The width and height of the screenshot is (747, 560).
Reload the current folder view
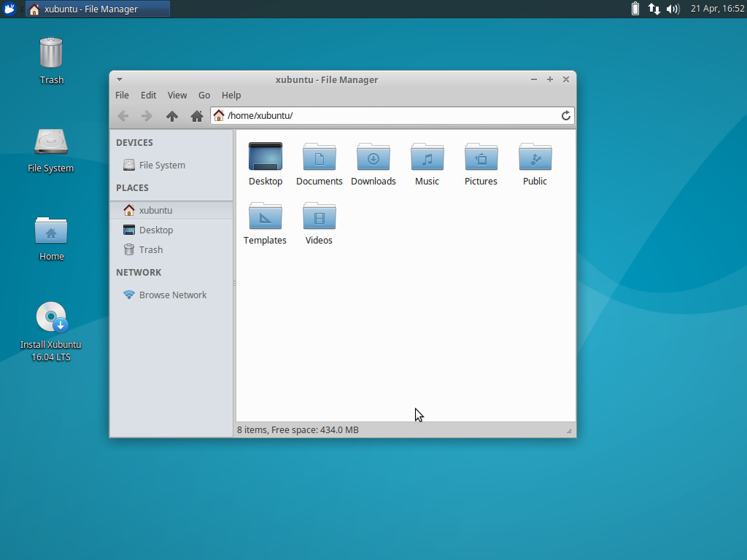pos(566,115)
